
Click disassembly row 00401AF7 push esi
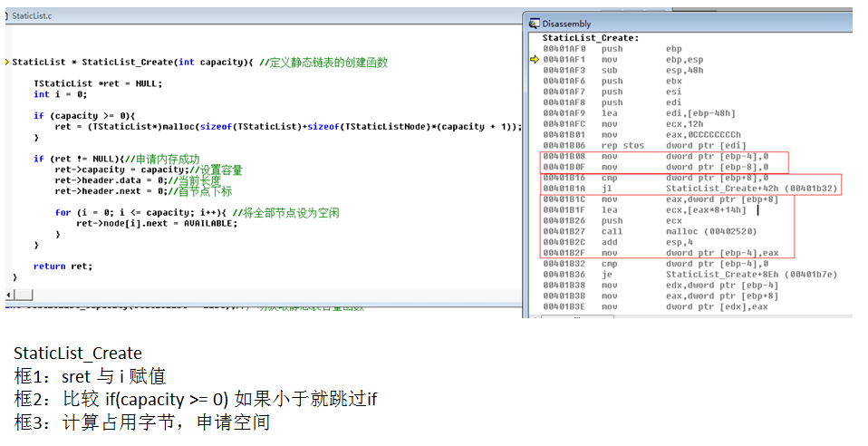[612, 92]
